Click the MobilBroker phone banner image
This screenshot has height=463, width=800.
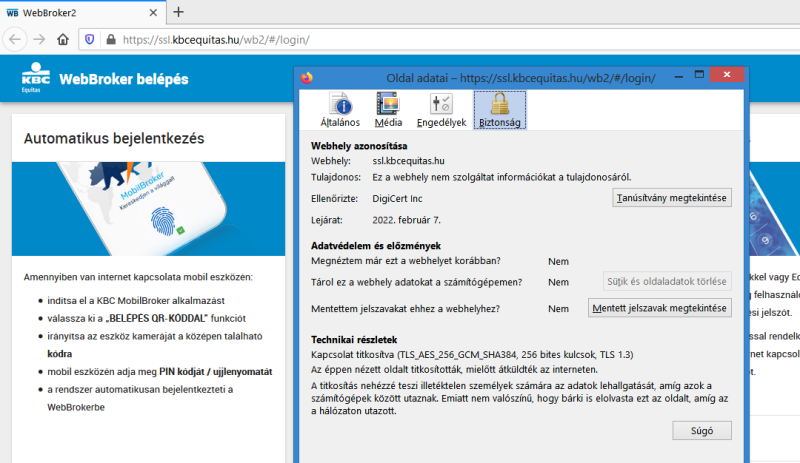[x=148, y=209]
